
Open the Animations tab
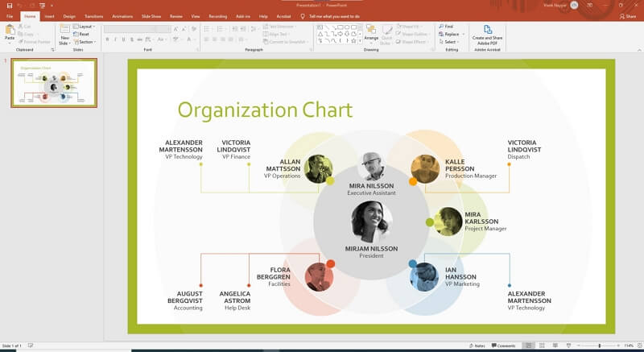[x=122, y=16]
